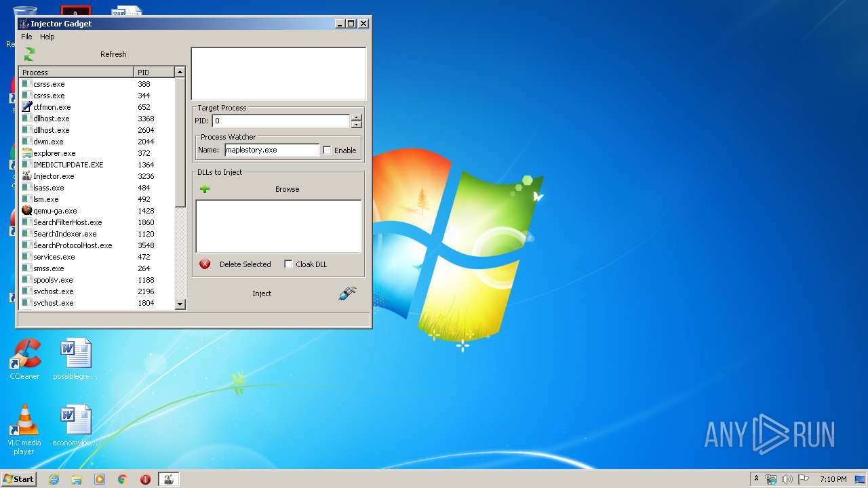Show hidden tray icons arrow
This screenshot has height=488, width=868.
pos(756,479)
